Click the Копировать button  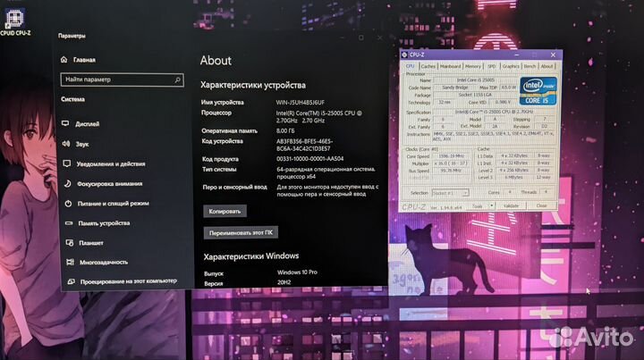225,211
